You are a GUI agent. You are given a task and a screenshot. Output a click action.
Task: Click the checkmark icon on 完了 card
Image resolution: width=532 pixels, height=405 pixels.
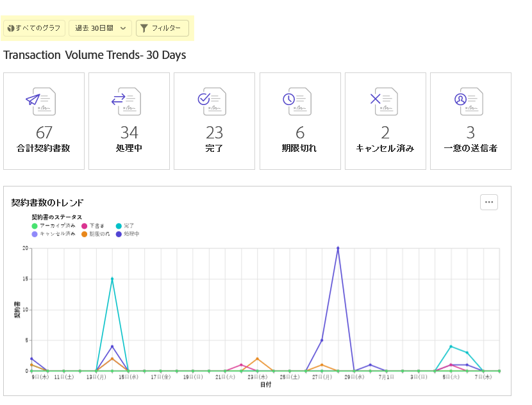click(x=204, y=99)
